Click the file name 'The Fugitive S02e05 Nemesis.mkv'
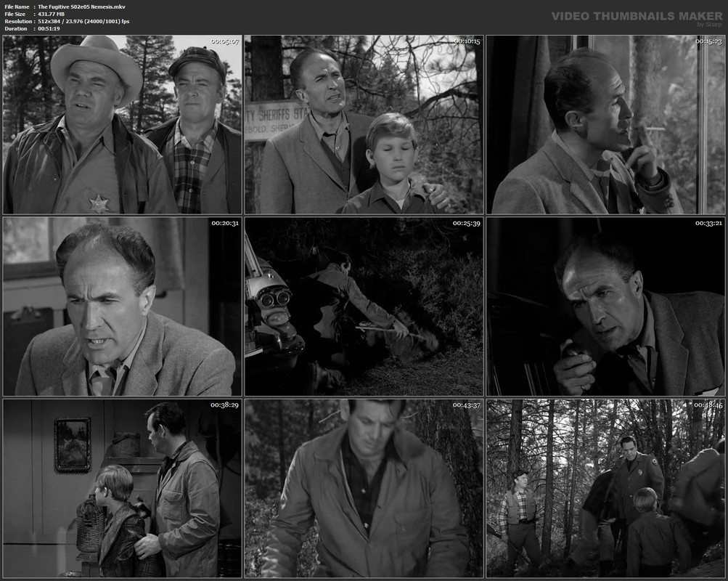 (x=82, y=7)
